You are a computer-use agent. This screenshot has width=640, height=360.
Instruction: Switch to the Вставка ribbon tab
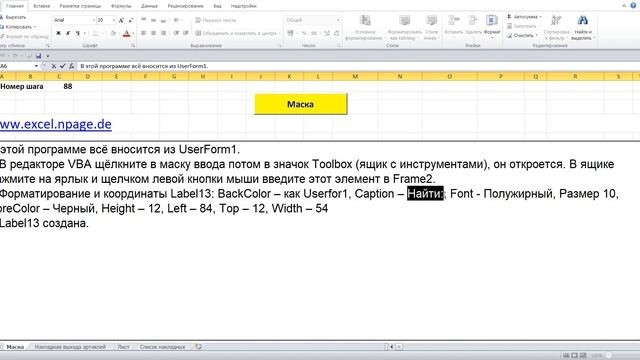tap(41, 6)
